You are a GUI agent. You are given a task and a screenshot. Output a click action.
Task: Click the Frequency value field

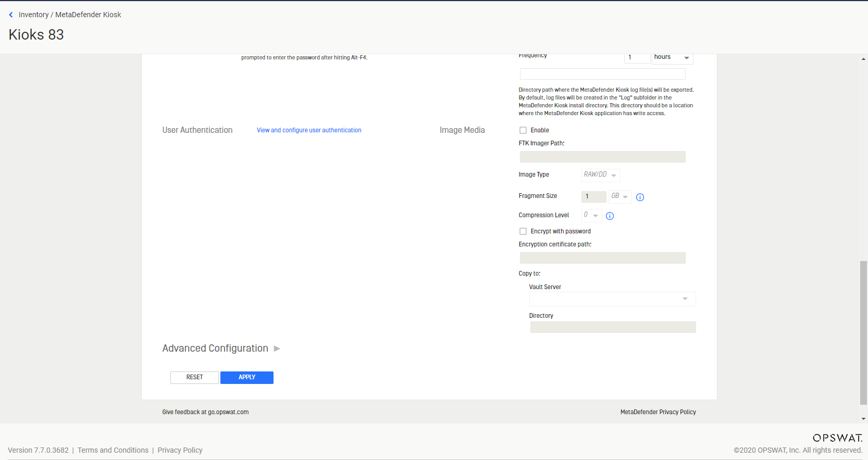[x=637, y=58]
